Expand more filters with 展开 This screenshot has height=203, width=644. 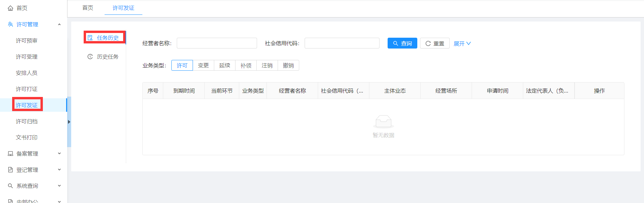(462, 43)
